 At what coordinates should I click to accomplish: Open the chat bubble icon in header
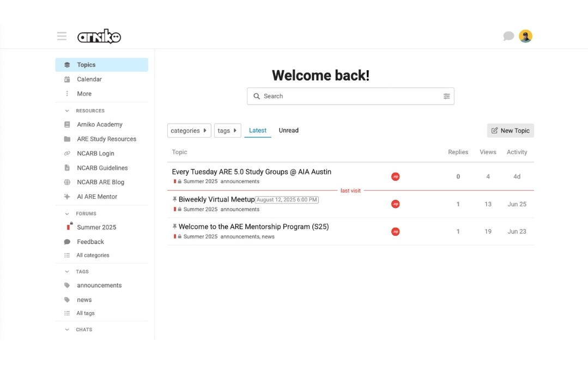pos(508,36)
